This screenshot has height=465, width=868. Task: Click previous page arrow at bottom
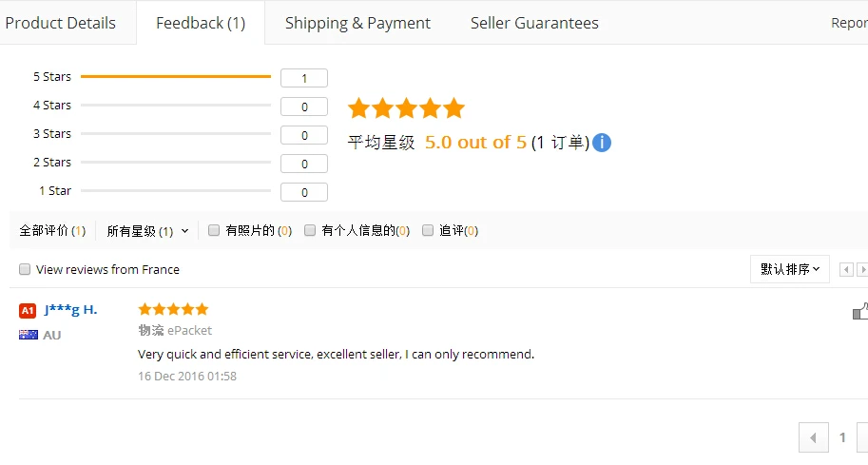(x=813, y=437)
